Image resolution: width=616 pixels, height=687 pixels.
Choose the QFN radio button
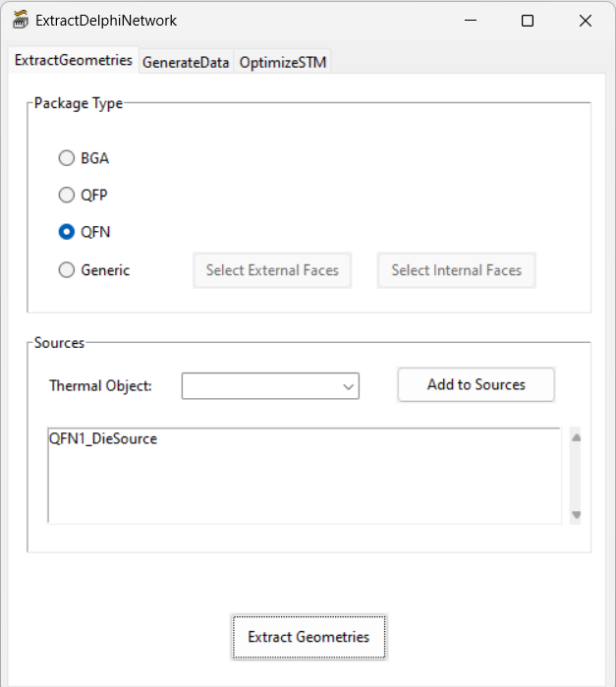(67, 232)
